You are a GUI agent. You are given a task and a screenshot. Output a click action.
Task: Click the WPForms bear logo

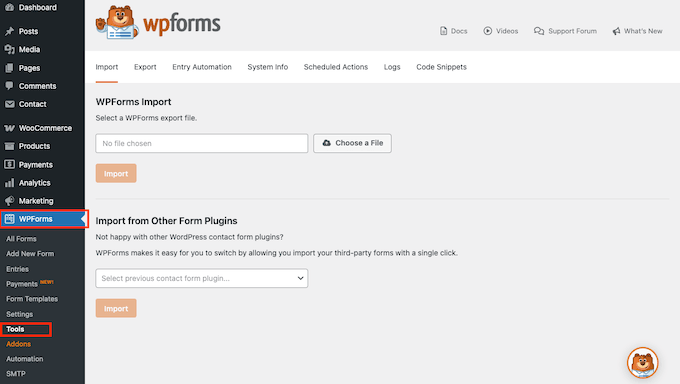pyautogui.click(x=117, y=23)
